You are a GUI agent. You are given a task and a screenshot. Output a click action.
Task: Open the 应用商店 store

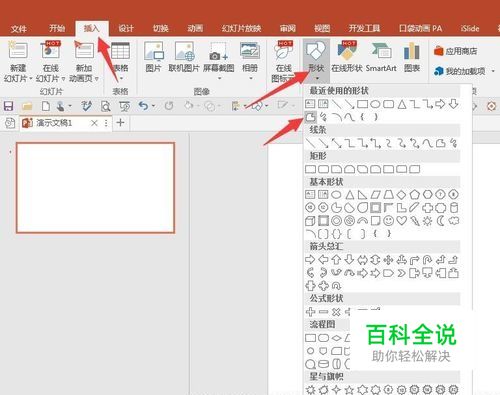pyautogui.click(x=456, y=51)
